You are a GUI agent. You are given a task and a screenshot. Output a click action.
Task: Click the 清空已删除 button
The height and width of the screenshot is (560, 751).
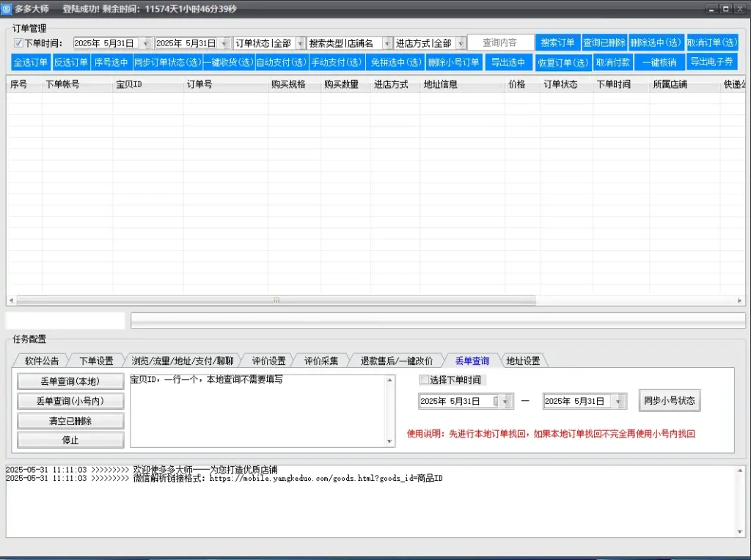click(x=70, y=421)
